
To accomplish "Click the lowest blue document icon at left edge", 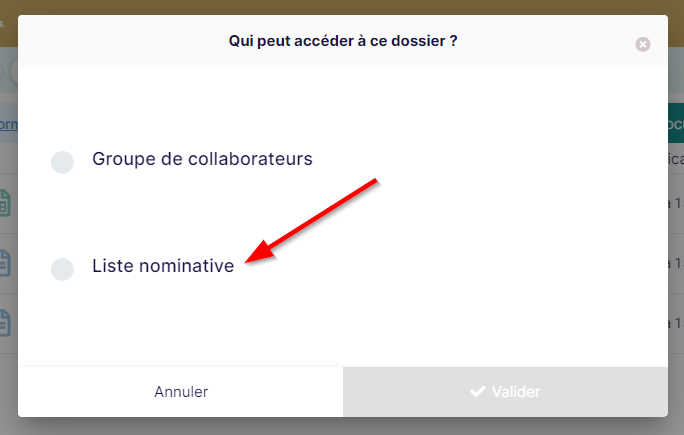I will pos(5,323).
